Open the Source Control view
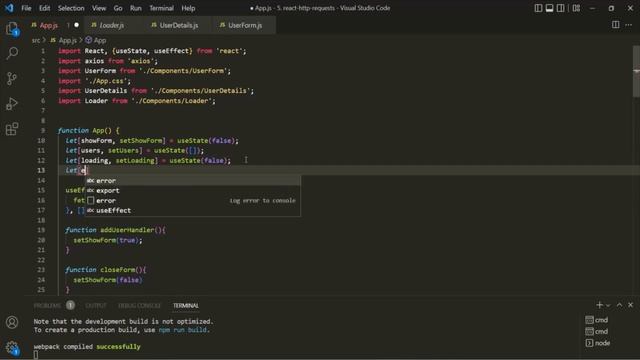The image size is (640, 360). coord(12,78)
